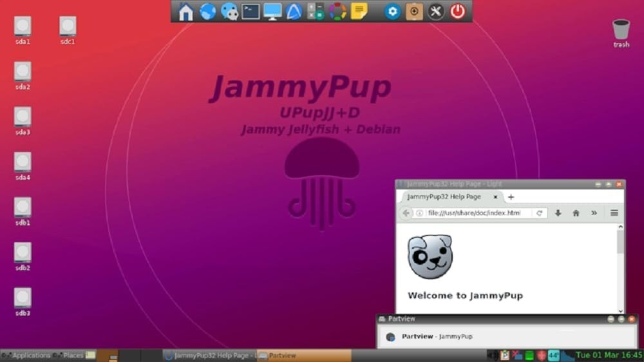The width and height of the screenshot is (644, 362).
Task: Click the pager workspace switcher in taskbar
Action: coord(130,356)
